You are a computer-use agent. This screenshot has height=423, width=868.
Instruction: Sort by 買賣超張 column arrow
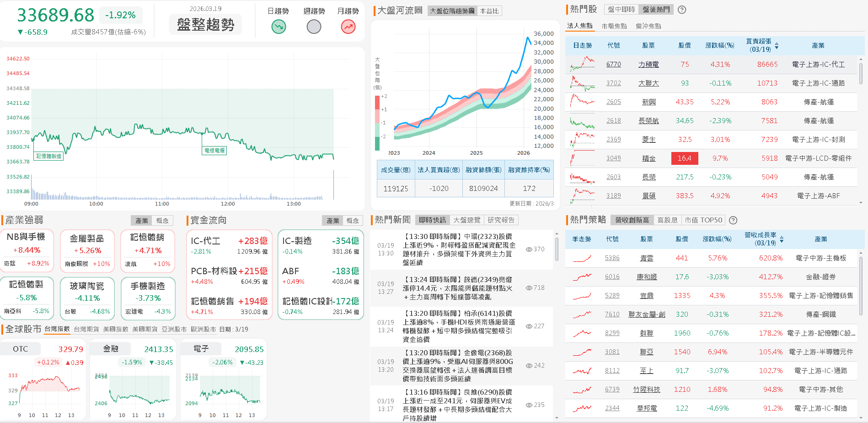tap(777, 46)
